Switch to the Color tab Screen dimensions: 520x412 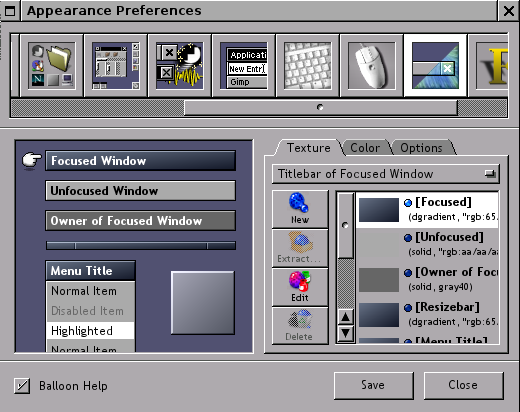[x=365, y=148]
